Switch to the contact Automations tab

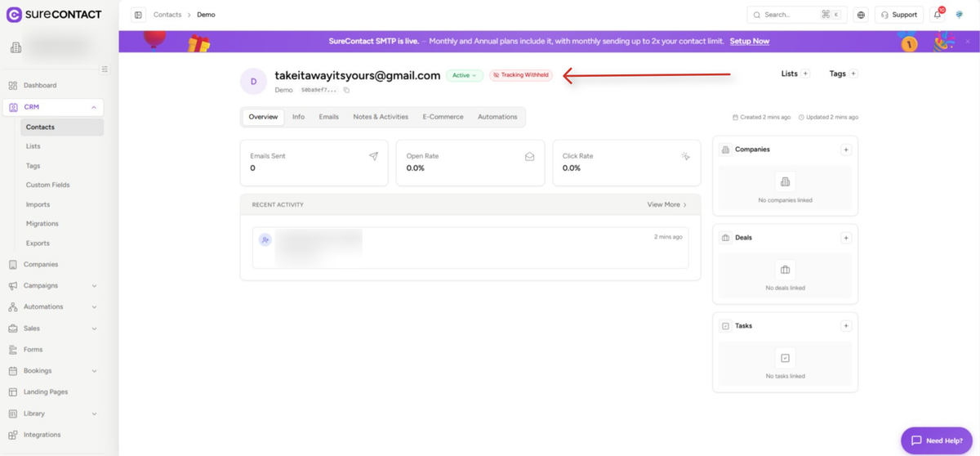click(497, 117)
